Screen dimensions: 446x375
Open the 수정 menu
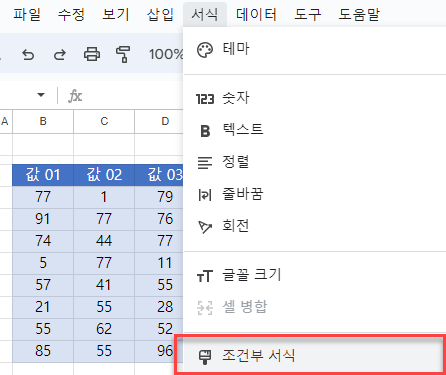pyautogui.click(x=71, y=14)
